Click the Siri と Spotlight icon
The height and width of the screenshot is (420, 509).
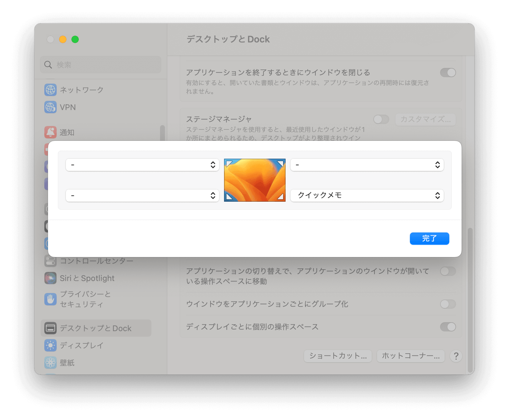(x=50, y=278)
